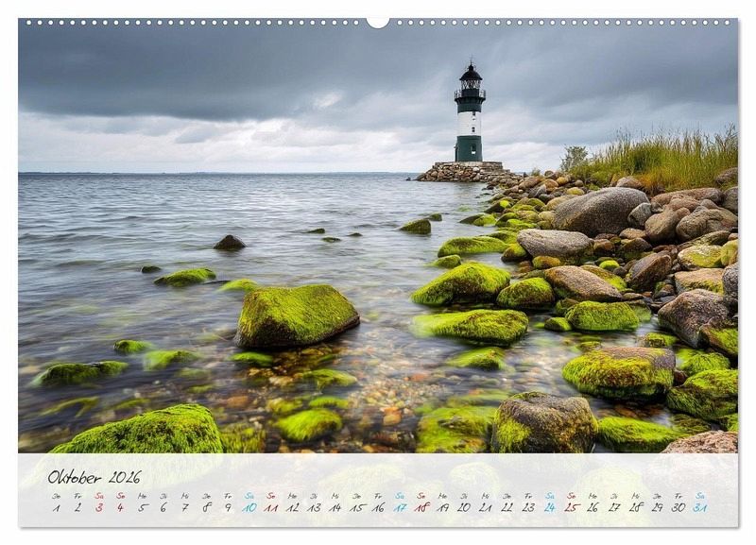Choose date 29 in the calendar
The image size is (756, 545).
657,507
